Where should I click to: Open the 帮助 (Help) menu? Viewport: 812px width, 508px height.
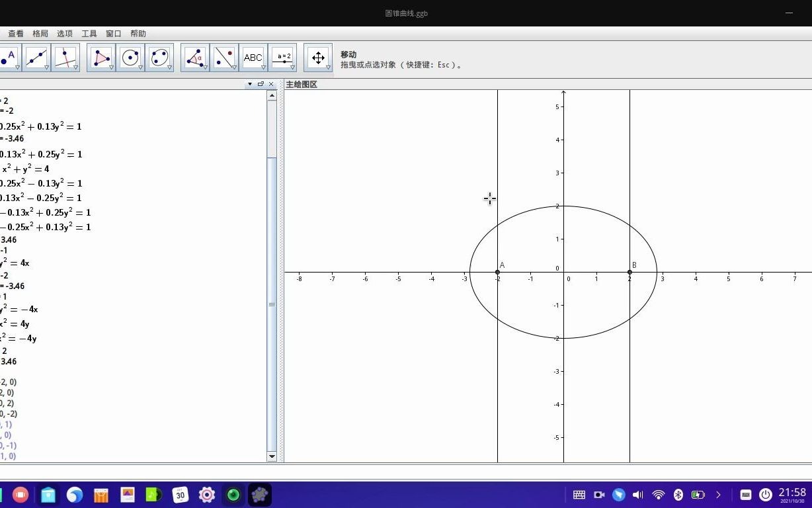[x=139, y=33]
